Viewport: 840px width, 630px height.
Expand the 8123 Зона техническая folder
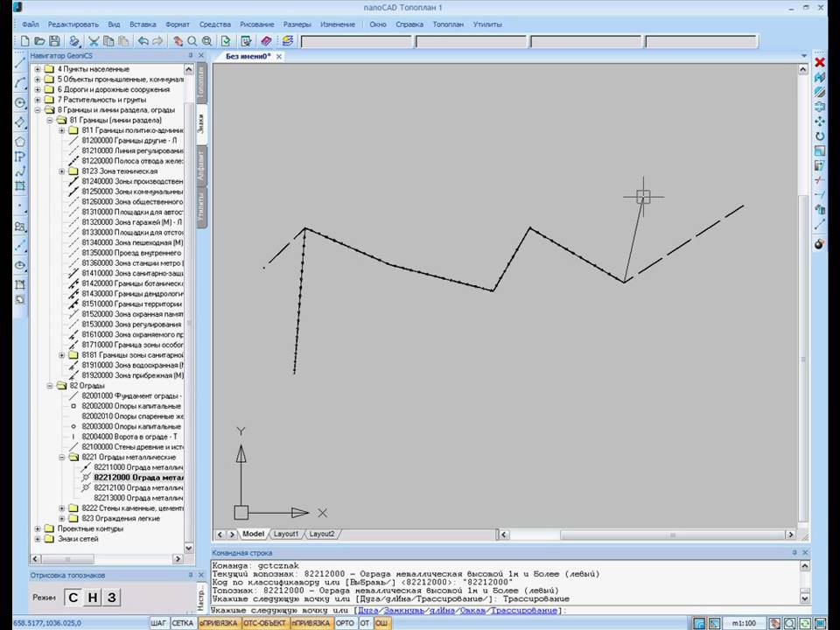pos(62,171)
